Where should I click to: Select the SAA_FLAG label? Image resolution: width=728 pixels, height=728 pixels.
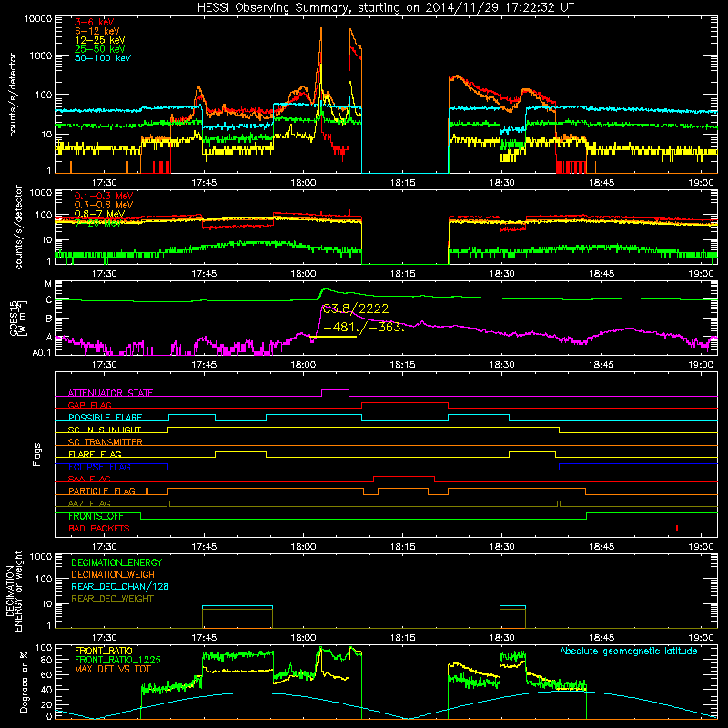[x=89, y=479]
